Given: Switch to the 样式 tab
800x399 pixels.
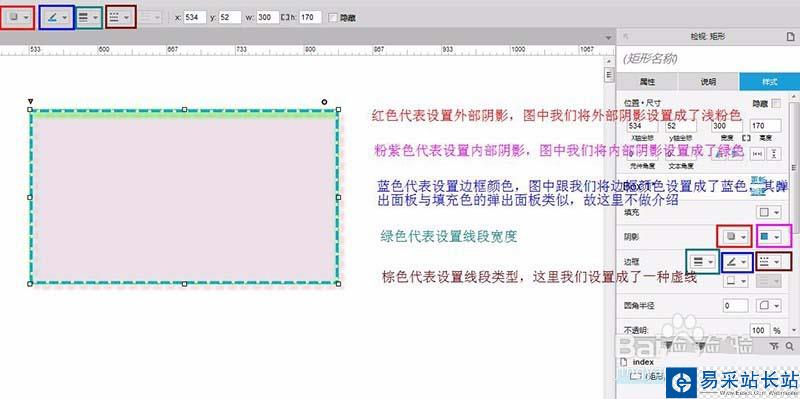Looking at the screenshot, I should [x=769, y=82].
